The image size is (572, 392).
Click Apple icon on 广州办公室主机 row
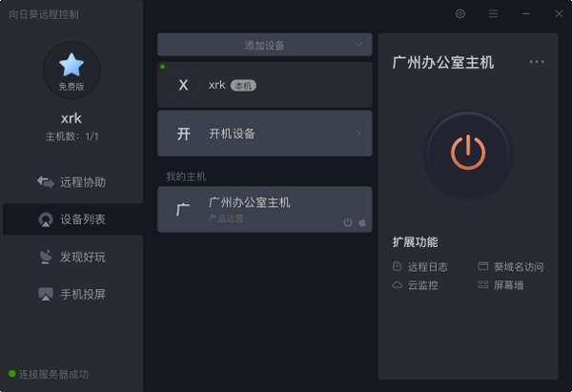[362, 222]
